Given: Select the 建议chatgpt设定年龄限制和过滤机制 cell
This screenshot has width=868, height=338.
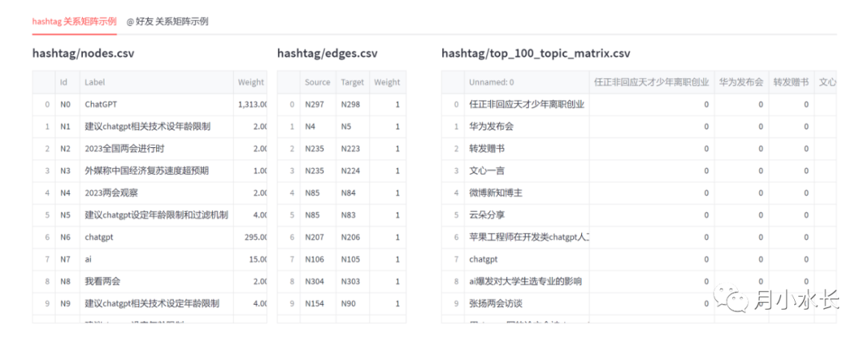Looking at the screenshot, I should 156,215.
